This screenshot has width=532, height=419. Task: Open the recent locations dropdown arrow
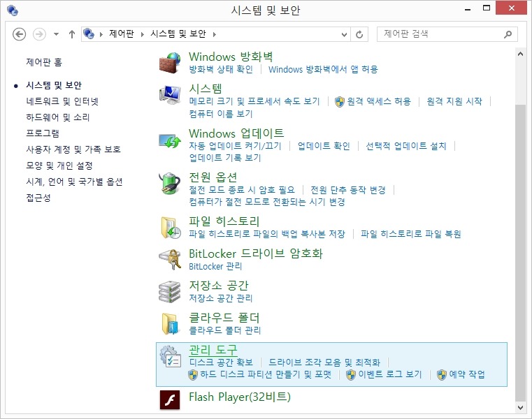coord(57,34)
